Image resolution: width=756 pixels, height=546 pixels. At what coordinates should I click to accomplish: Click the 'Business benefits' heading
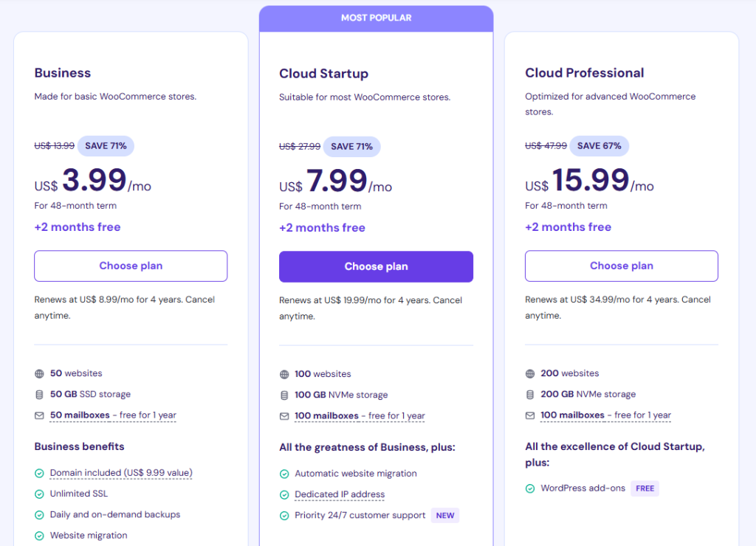click(79, 446)
